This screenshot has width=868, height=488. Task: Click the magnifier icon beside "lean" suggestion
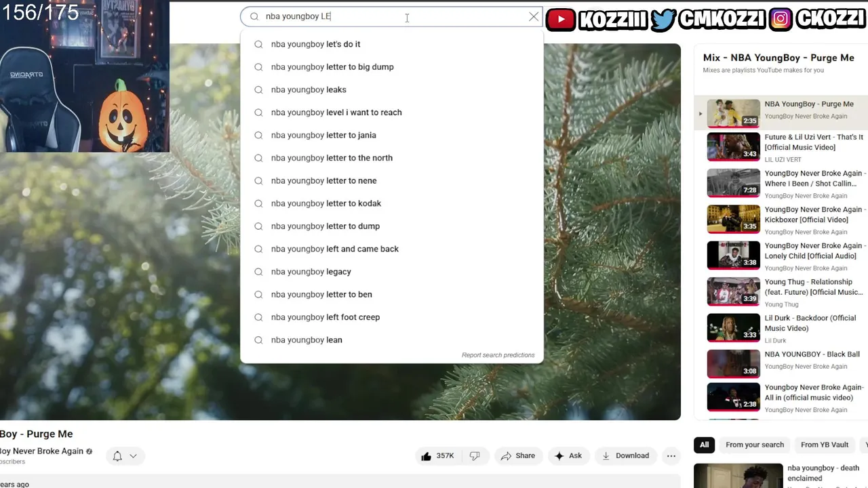(258, 340)
